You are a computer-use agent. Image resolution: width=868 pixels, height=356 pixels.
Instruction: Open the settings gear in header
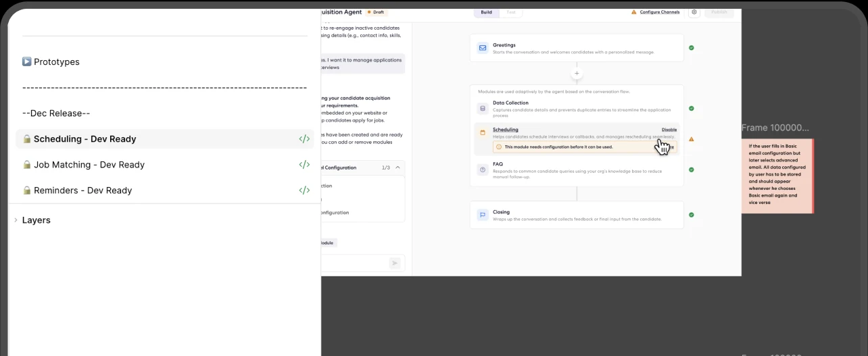click(x=694, y=11)
